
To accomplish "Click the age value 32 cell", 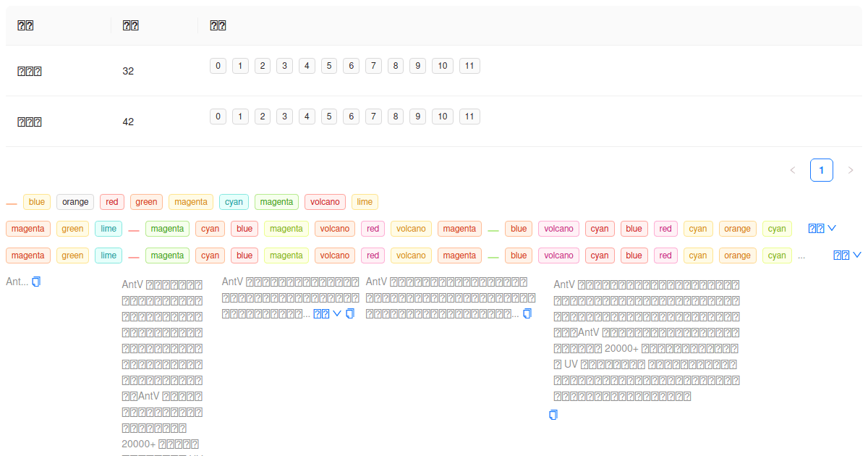I will [x=154, y=71].
